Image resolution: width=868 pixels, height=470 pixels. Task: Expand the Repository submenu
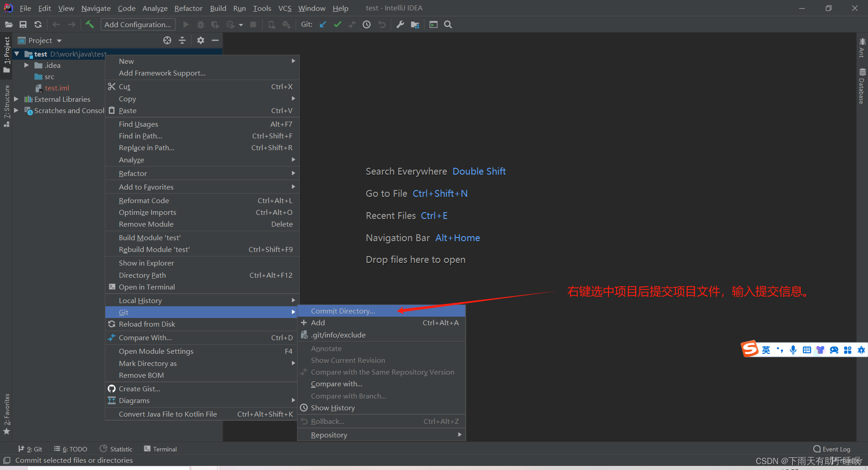click(x=382, y=435)
